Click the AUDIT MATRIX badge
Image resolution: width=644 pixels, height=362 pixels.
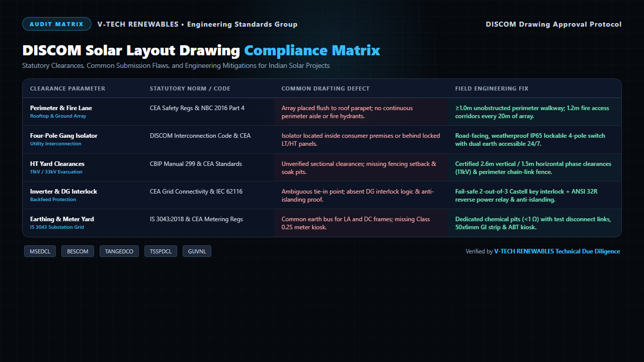pyautogui.click(x=57, y=24)
